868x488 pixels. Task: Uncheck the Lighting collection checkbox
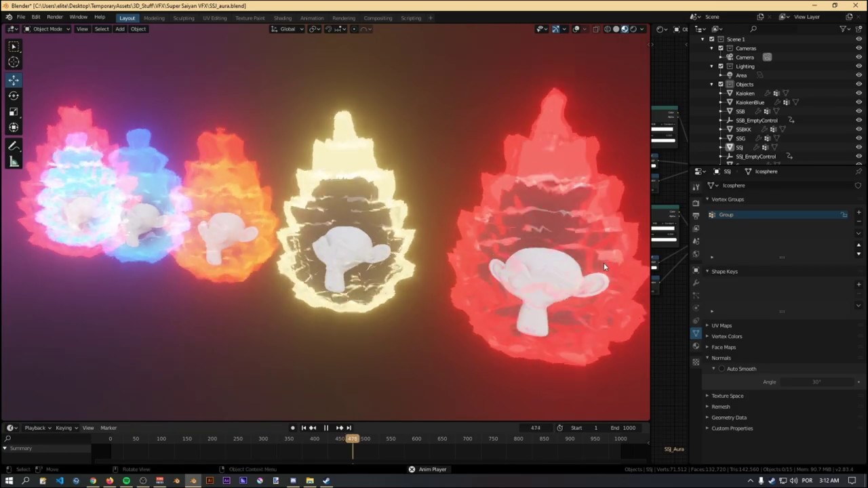tap(720, 66)
